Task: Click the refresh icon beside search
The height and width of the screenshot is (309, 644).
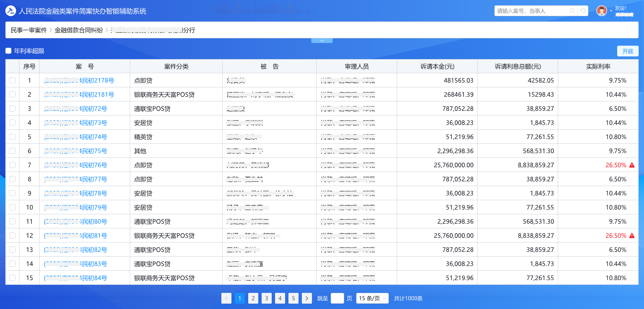Action: point(583,11)
